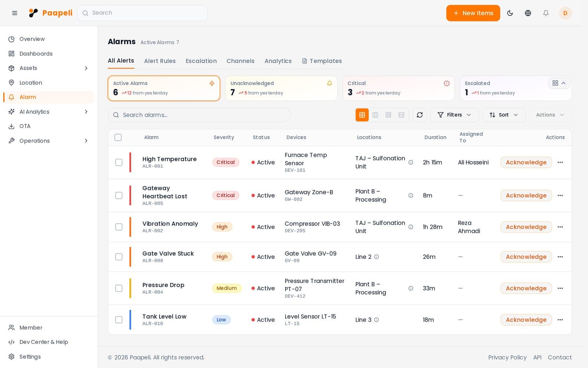The height and width of the screenshot is (368, 588).
Task: Open more options for Tank Level Low row
Action: [x=560, y=320]
